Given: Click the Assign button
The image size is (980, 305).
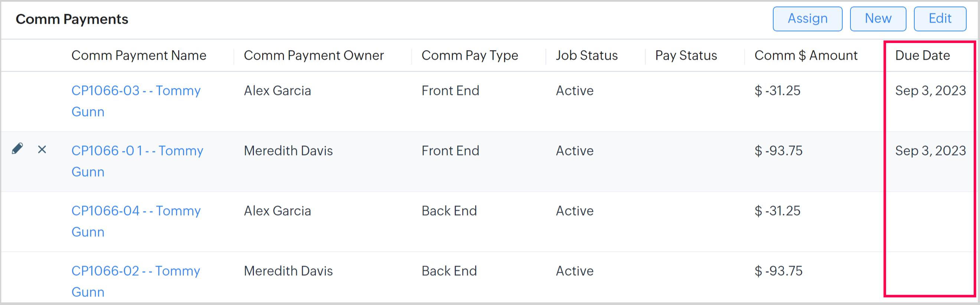Looking at the screenshot, I should coord(807,19).
